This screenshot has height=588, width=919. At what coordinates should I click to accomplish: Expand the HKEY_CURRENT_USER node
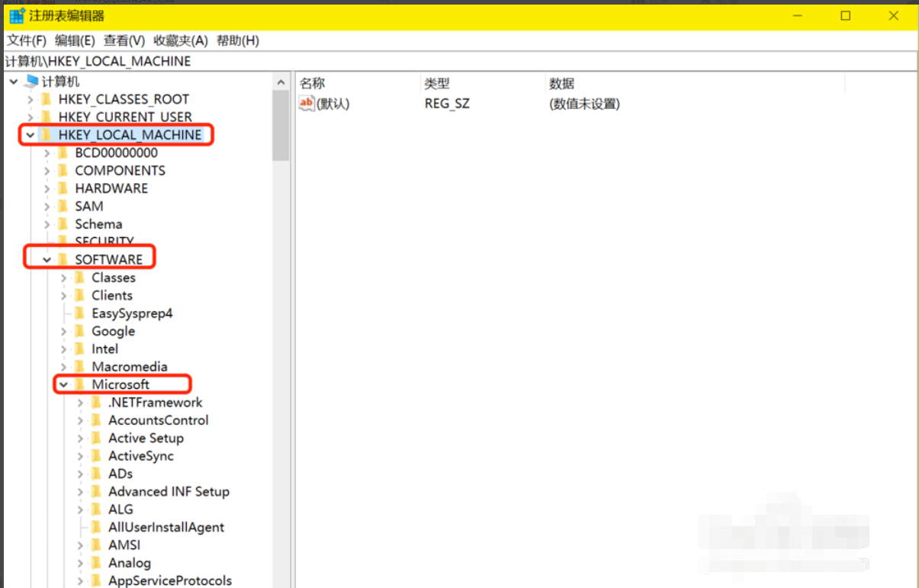point(30,117)
